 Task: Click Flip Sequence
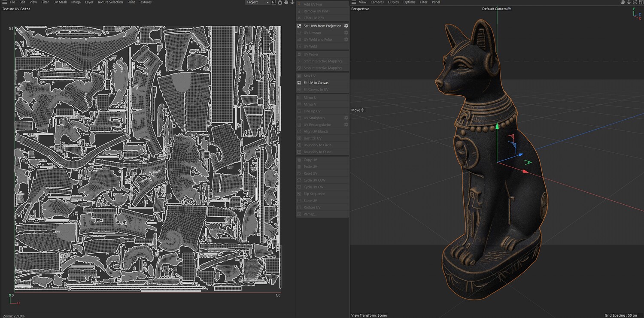pos(314,194)
